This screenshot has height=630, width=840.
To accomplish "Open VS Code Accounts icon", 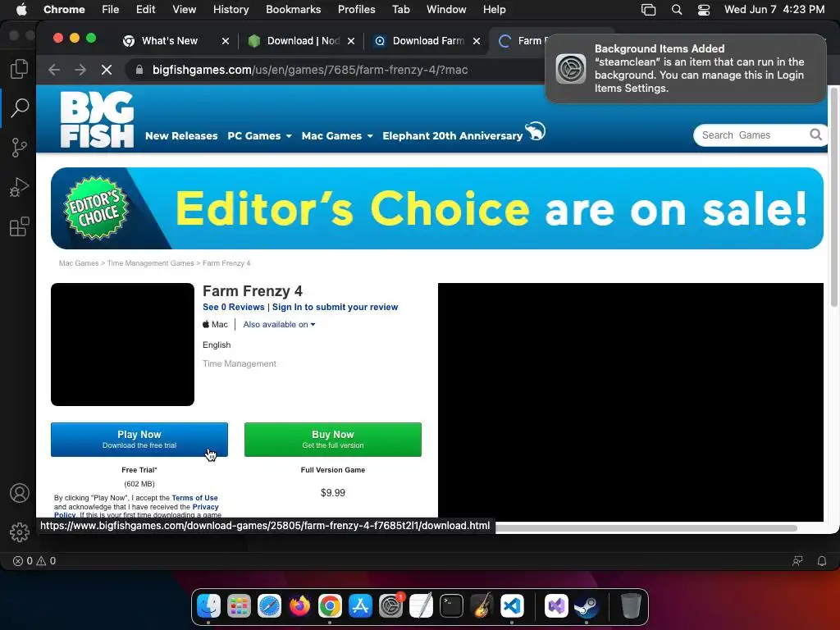I will 20,493.
